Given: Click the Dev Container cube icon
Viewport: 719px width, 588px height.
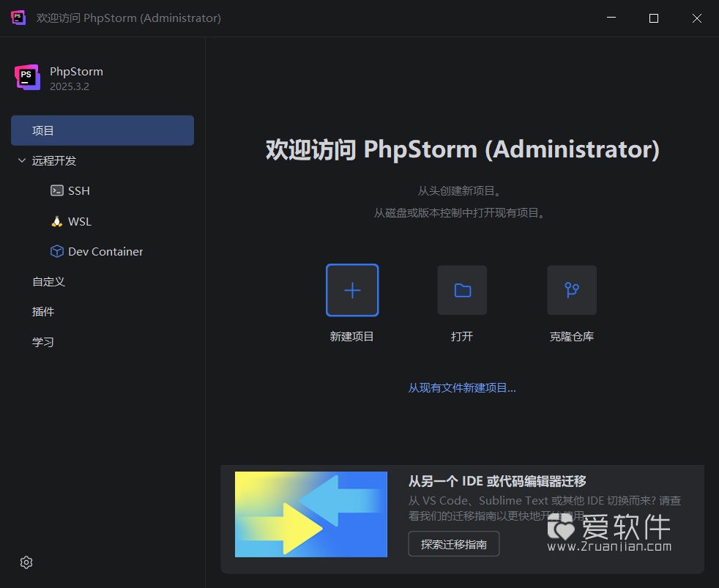Looking at the screenshot, I should tap(56, 251).
